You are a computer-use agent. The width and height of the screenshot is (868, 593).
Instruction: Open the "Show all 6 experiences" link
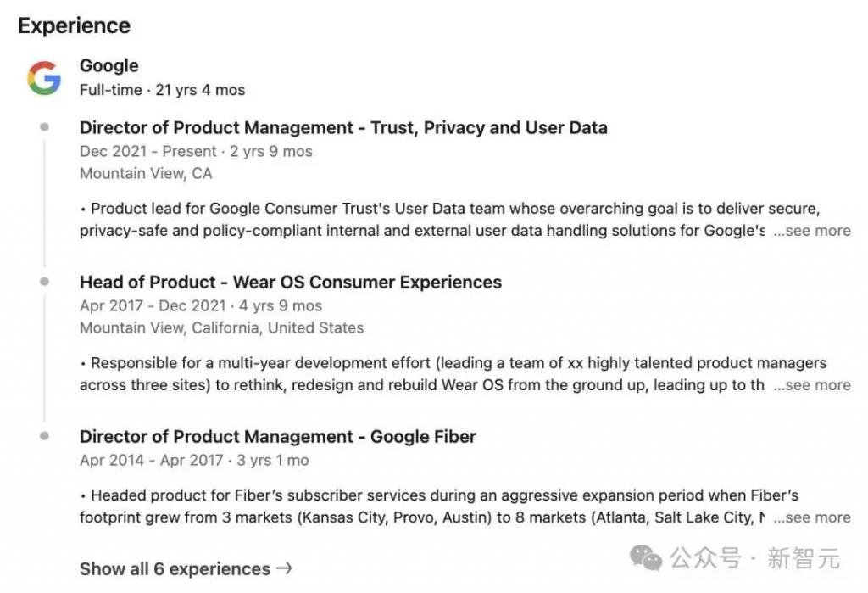(175, 568)
